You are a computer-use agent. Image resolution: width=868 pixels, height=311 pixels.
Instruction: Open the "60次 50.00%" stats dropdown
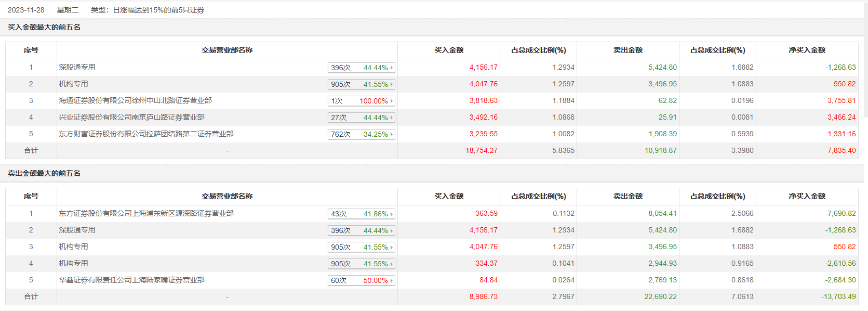pos(361,280)
